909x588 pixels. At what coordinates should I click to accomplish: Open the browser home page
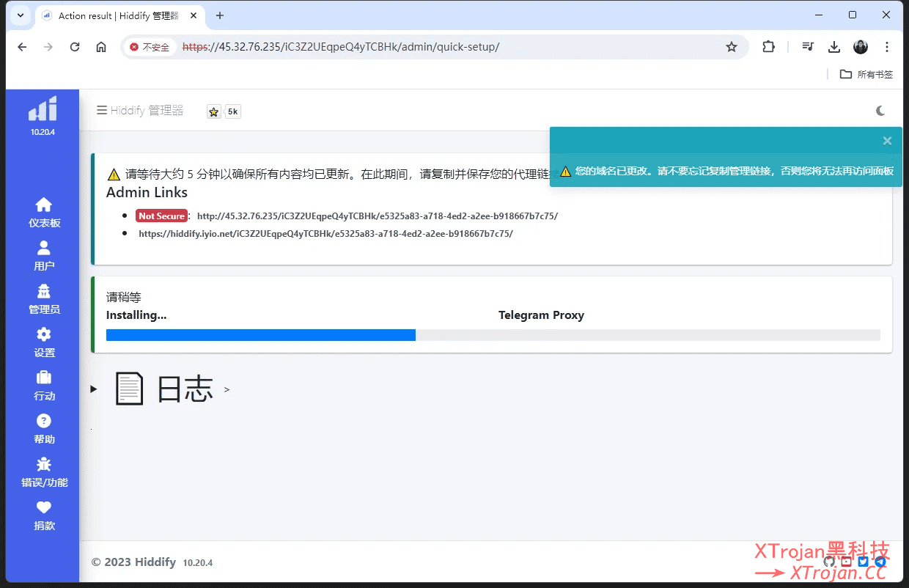[101, 47]
